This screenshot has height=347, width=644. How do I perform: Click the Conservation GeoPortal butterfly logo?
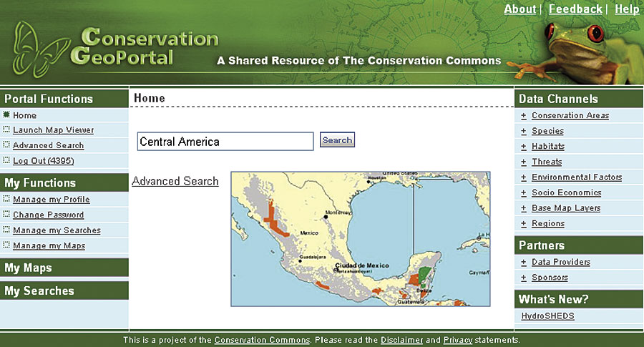coord(41,49)
